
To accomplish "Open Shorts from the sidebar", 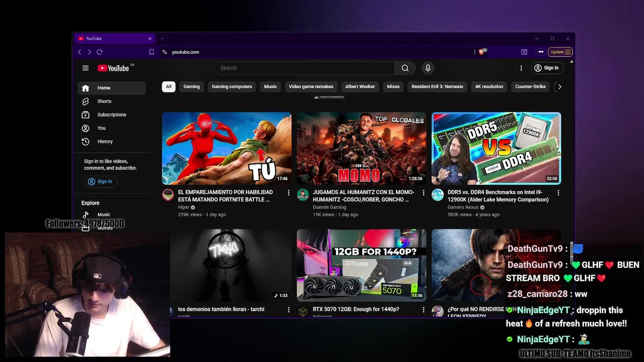I will pos(112,101).
